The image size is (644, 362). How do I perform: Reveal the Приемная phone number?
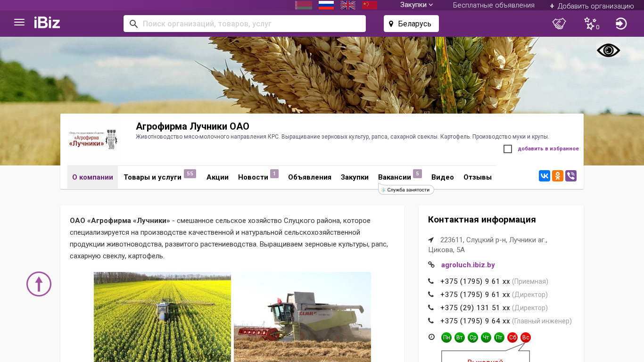point(475,281)
